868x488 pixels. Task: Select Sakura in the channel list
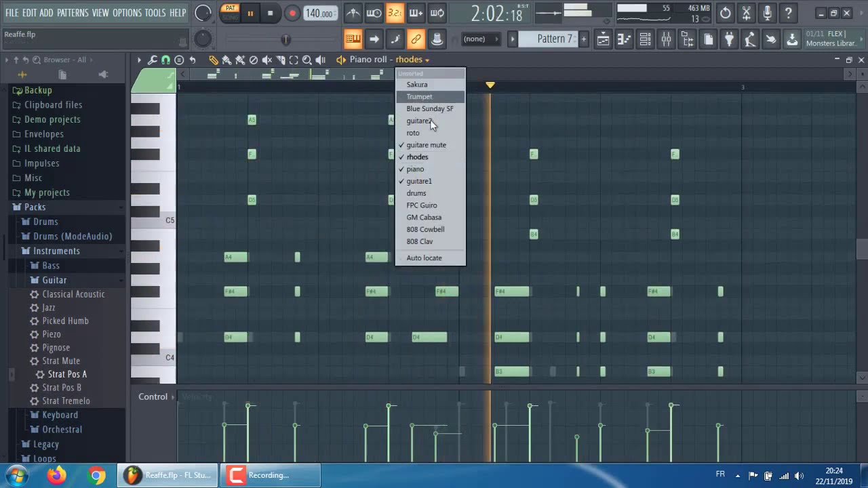[430, 85]
